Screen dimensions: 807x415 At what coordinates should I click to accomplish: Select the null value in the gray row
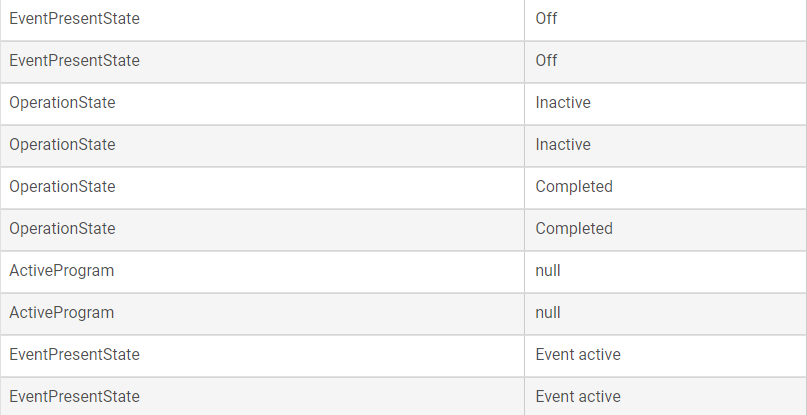coord(548,313)
